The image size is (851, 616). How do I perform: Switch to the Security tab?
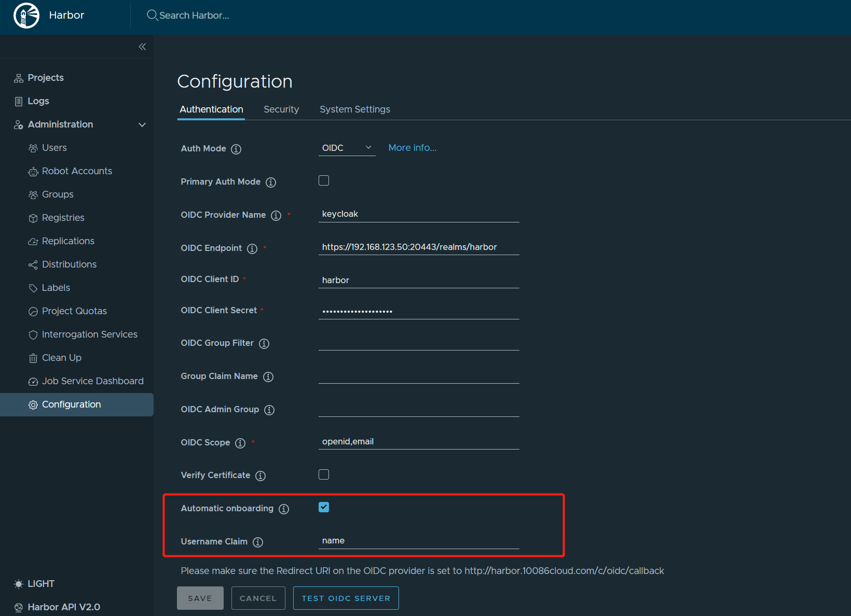click(x=281, y=109)
